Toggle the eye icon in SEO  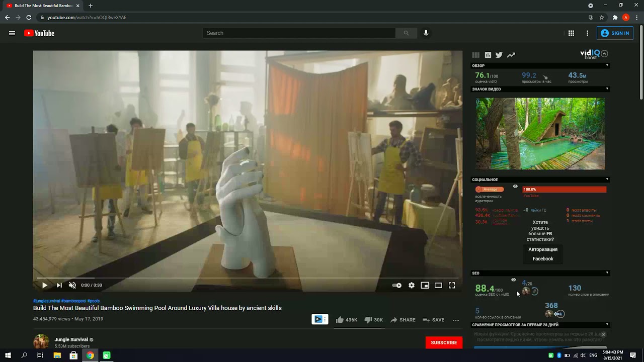[514, 280]
